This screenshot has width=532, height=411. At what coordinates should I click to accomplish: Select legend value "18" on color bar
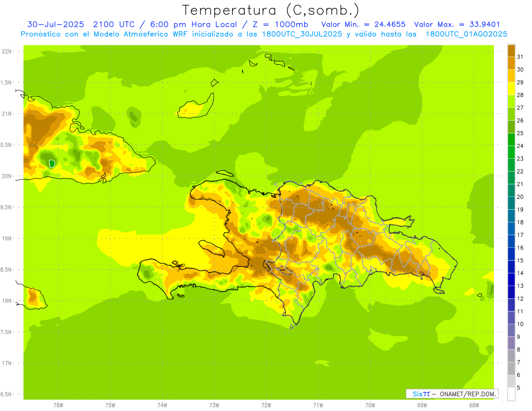click(x=520, y=222)
